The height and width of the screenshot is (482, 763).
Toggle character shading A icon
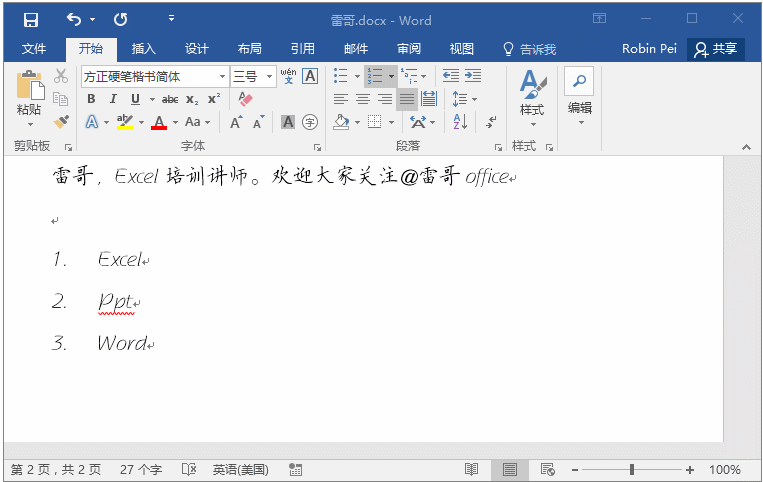(288, 122)
